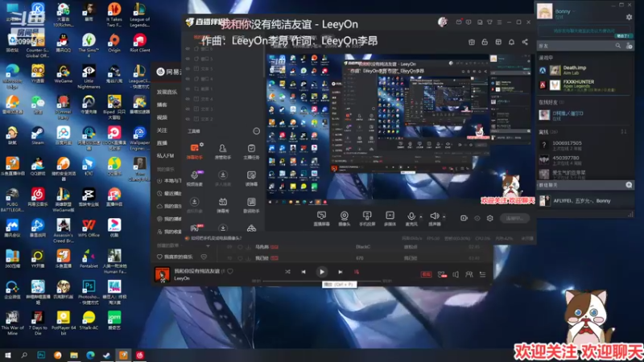Open 私人FM in NetEase sidebar
The width and height of the screenshot is (644, 362).
[165, 155]
